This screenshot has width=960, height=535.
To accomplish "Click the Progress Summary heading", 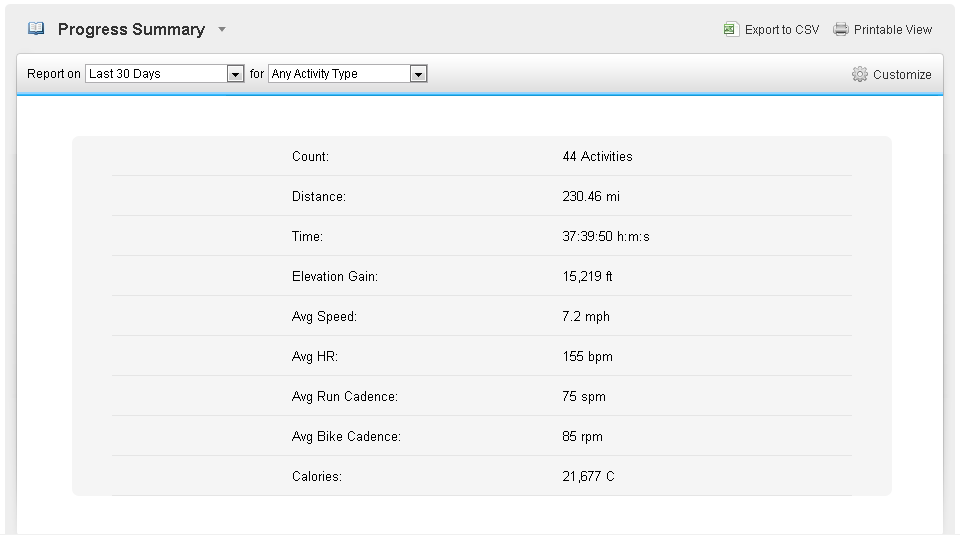I will tap(132, 29).
